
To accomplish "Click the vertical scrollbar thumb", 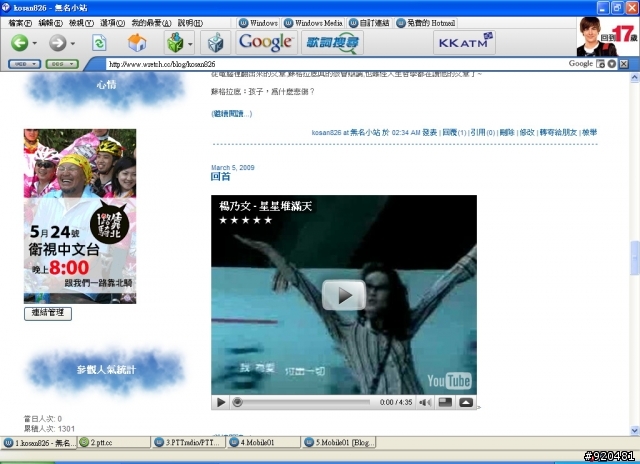I will click(x=635, y=258).
